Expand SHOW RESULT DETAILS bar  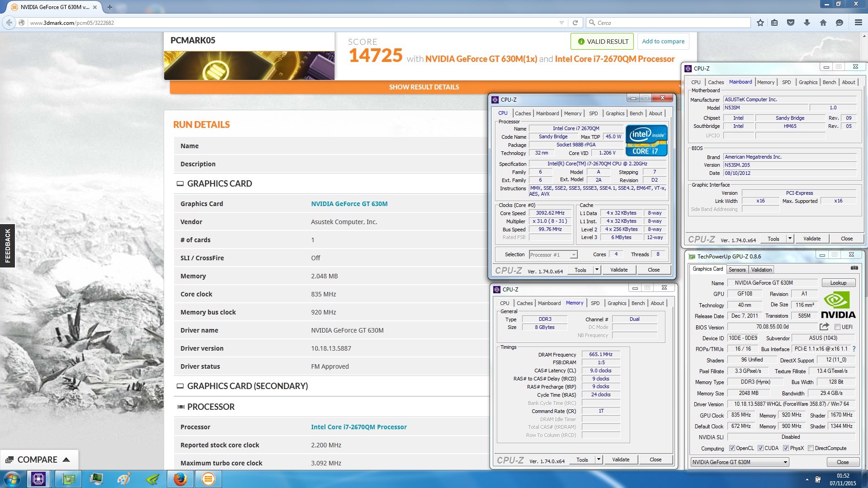click(x=424, y=87)
